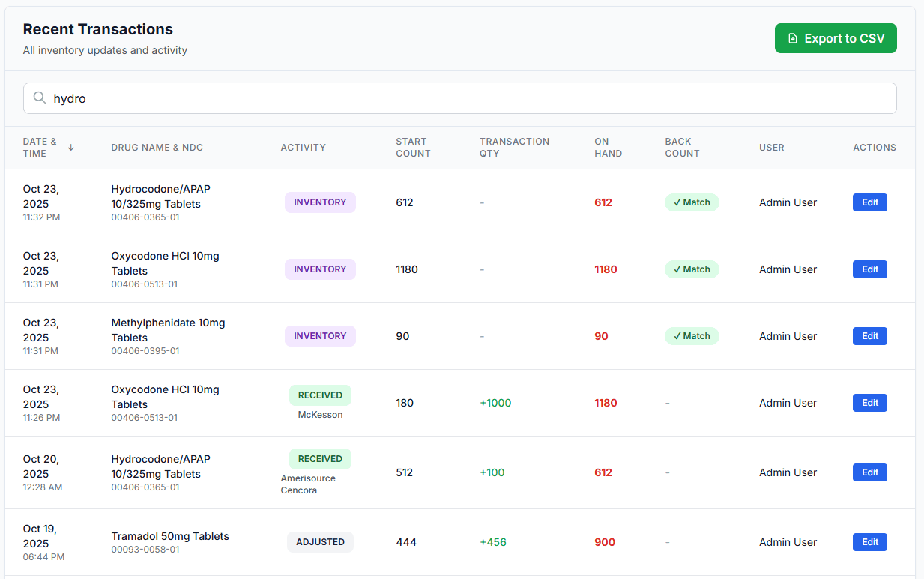Click the red 900 on-hand value
Screen dimensions: 924x579
[x=604, y=541]
